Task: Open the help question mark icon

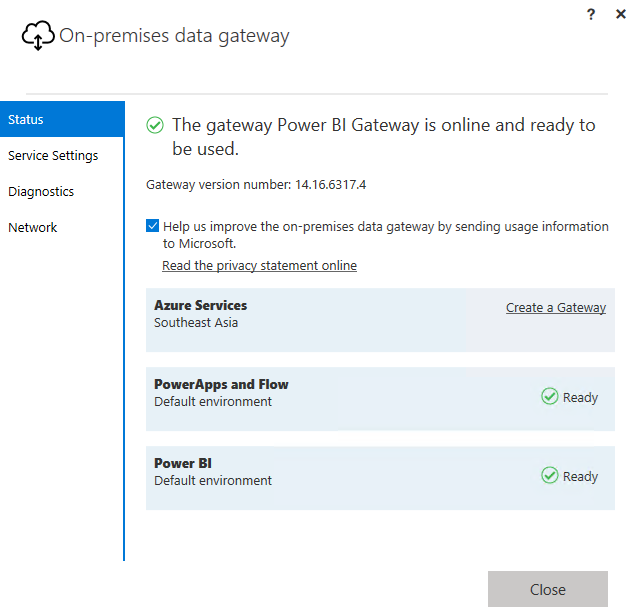Action: [x=591, y=15]
